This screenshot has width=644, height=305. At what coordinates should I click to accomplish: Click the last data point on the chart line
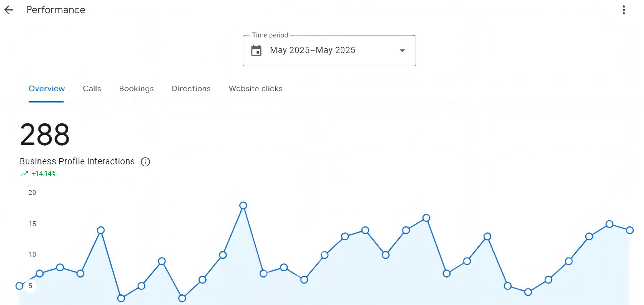[x=630, y=230]
